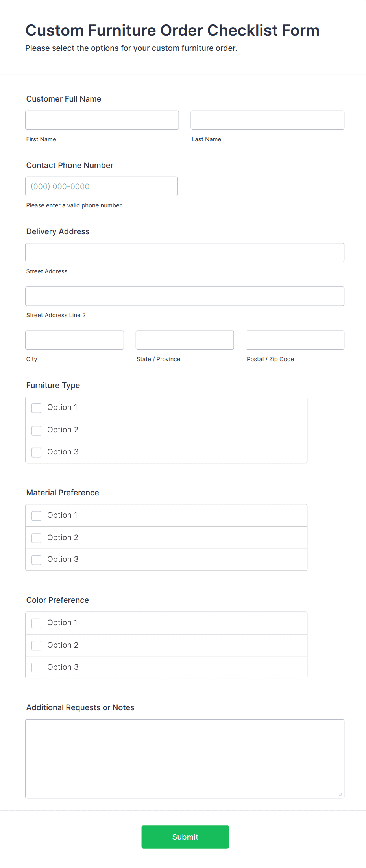Image resolution: width=366 pixels, height=868 pixels.
Task: Check Option 1 under Material Preference
Action: (37, 516)
